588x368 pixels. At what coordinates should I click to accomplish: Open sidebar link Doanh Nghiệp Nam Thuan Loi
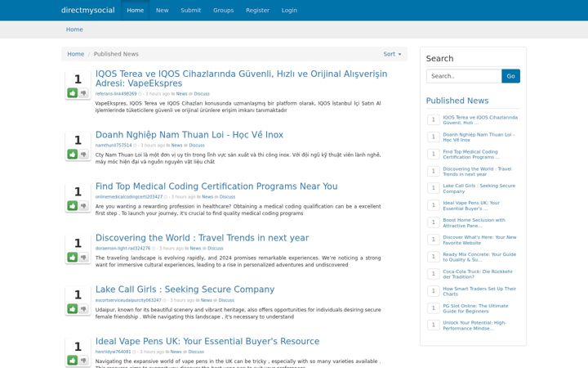coord(479,137)
